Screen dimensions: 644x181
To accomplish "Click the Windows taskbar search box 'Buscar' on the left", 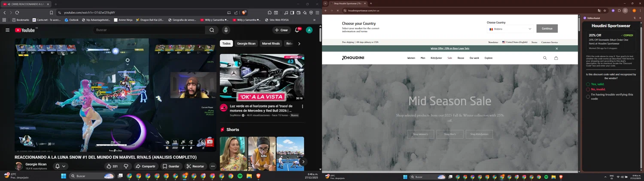I will (x=92, y=176).
